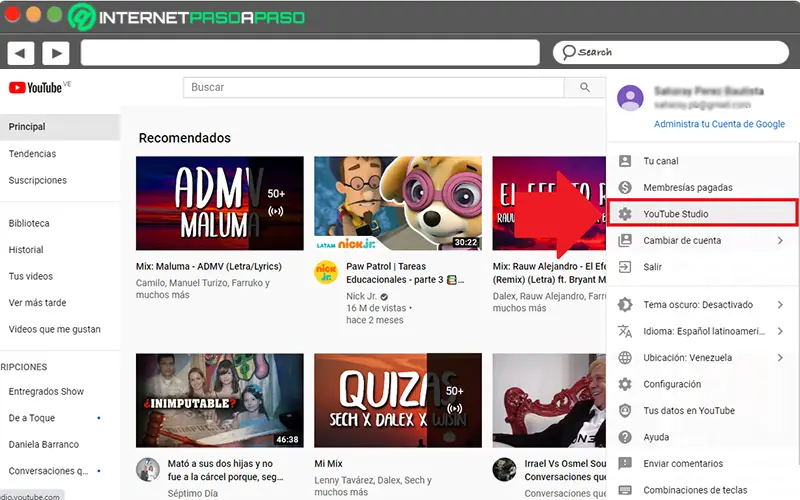Open Videos que me gustan in sidebar
Image resolution: width=800 pixels, height=500 pixels.
tap(60, 329)
